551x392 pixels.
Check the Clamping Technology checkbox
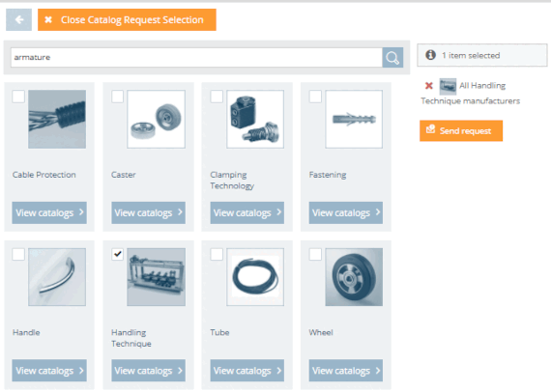click(217, 97)
